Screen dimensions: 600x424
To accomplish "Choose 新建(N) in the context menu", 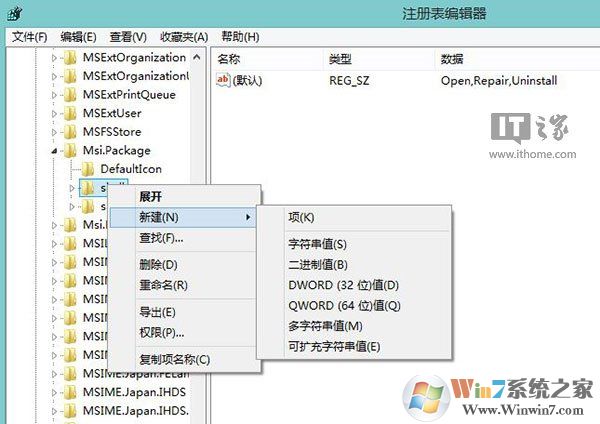I will (184, 217).
